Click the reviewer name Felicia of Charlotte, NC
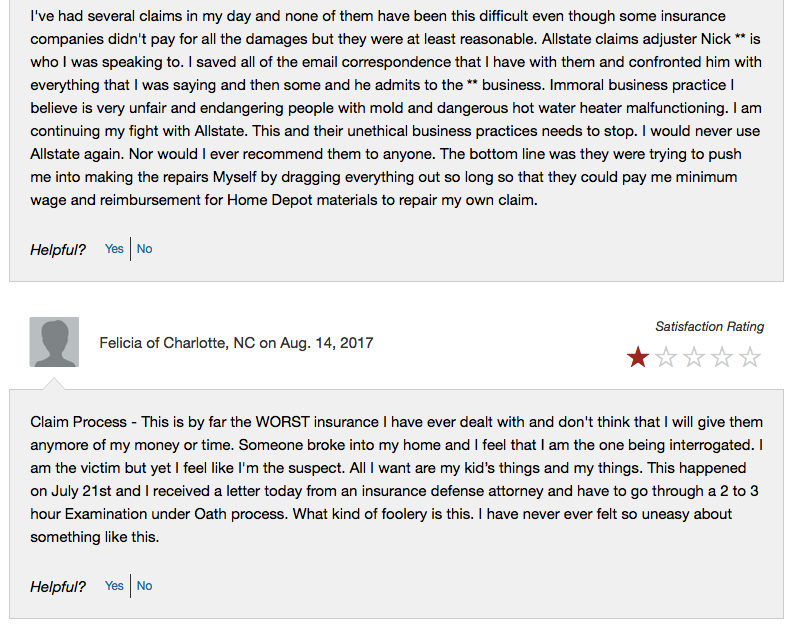 (177, 343)
